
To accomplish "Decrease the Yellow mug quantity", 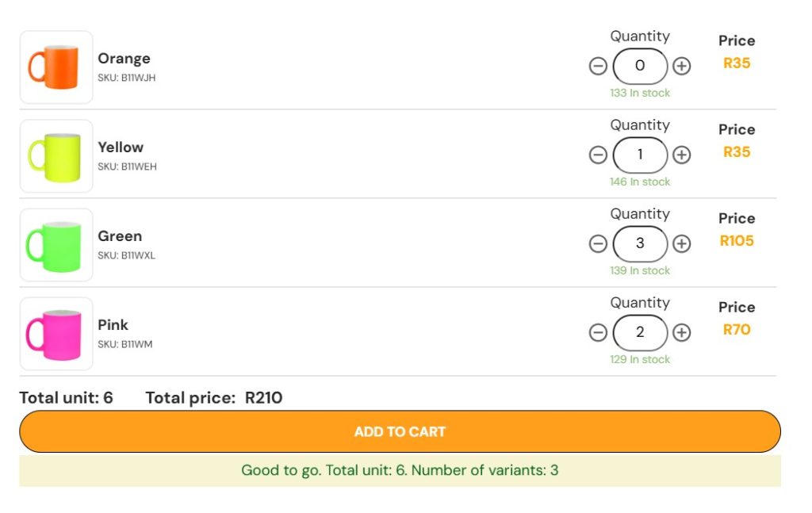I will pyautogui.click(x=599, y=155).
